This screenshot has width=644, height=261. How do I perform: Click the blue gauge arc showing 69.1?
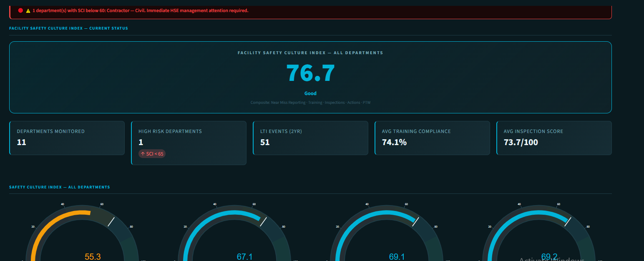[x=350, y=227]
